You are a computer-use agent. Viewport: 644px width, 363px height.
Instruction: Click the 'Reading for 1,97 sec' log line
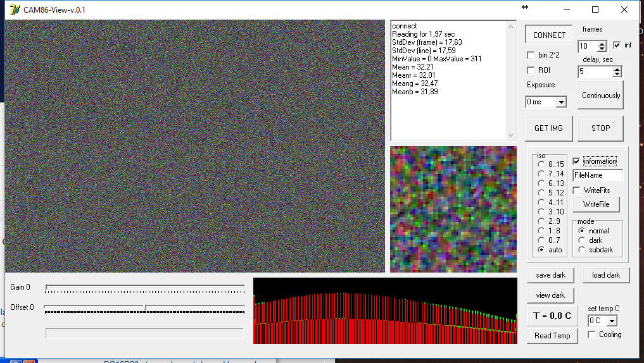(x=423, y=34)
